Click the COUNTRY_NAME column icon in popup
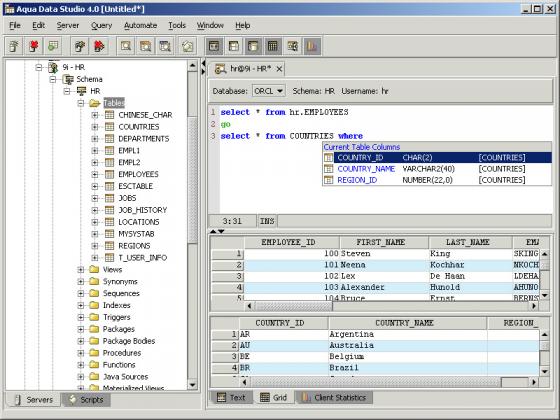Viewport: 560px width, 420px height. 329,169
